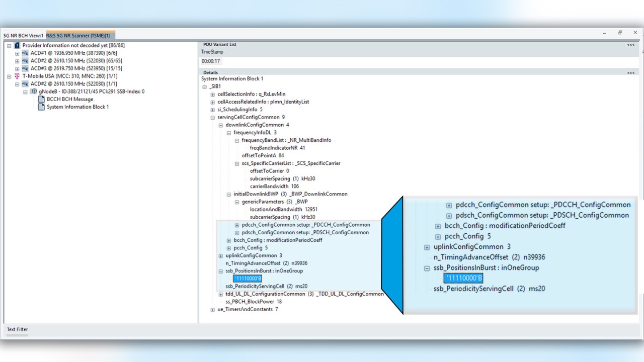The width and height of the screenshot is (644, 362).
Task: Collapse the _SIB1 root node
Action: [204, 86]
